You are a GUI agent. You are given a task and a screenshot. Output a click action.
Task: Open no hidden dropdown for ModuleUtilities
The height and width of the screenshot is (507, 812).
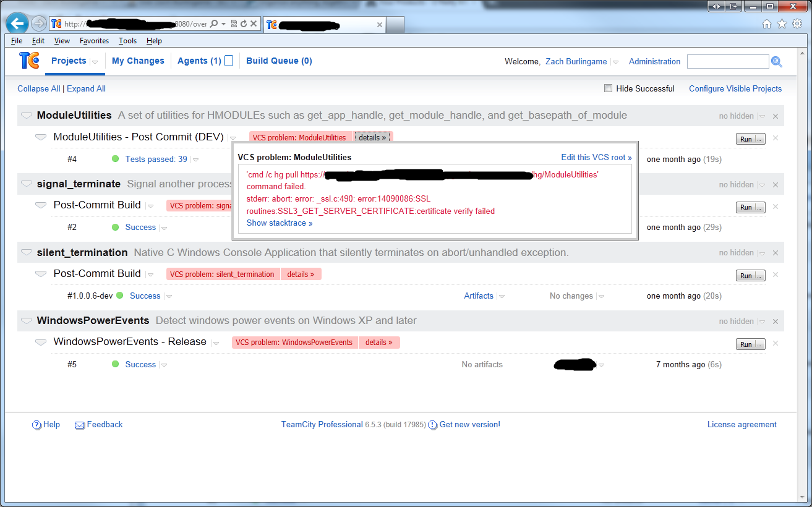[762, 116]
